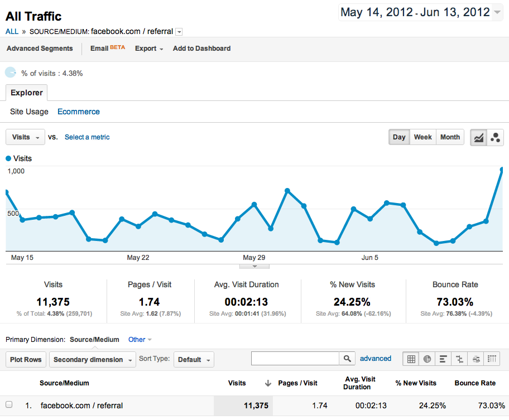The width and height of the screenshot is (509, 420).
Task: Click the last data point on chart
Action: (502, 170)
